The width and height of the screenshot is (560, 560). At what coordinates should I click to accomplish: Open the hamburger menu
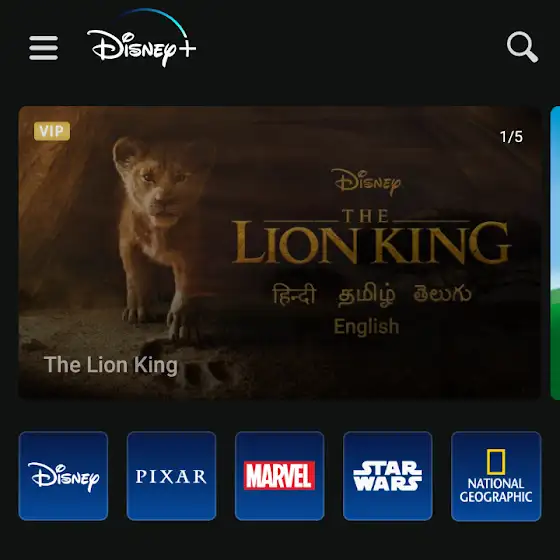[x=44, y=48]
